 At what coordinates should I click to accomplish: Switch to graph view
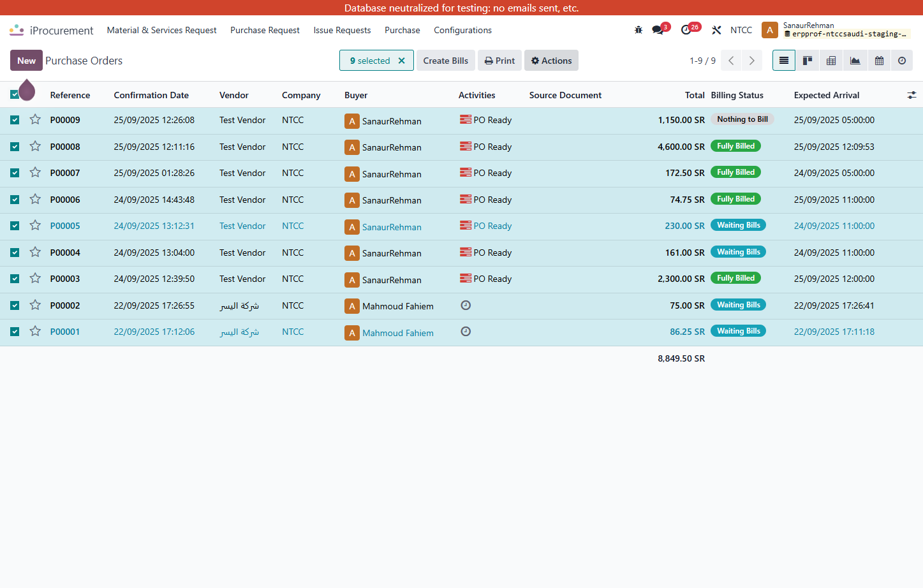pos(855,61)
